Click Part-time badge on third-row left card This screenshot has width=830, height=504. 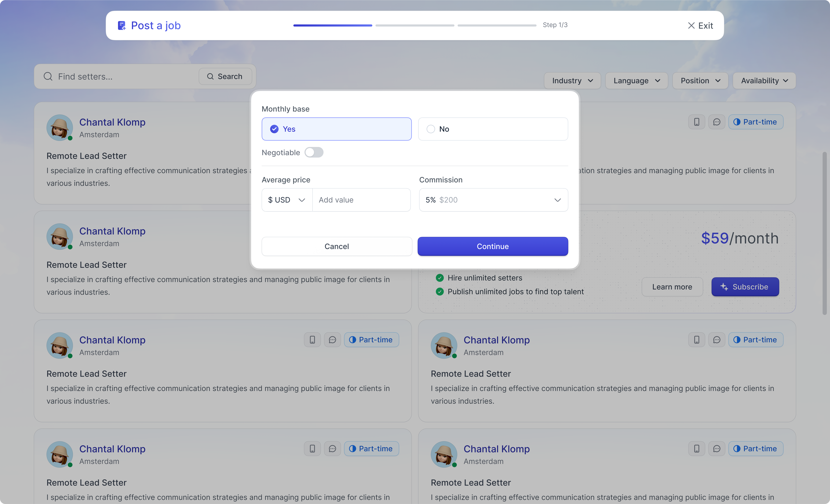coord(371,340)
